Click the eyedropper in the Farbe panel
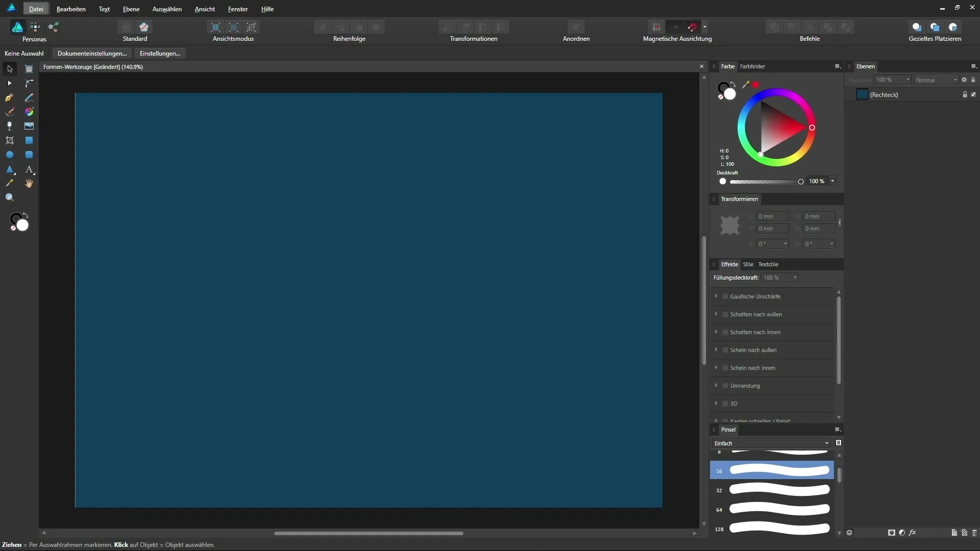Image resolution: width=980 pixels, height=551 pixels. click(x=746, y=85)
